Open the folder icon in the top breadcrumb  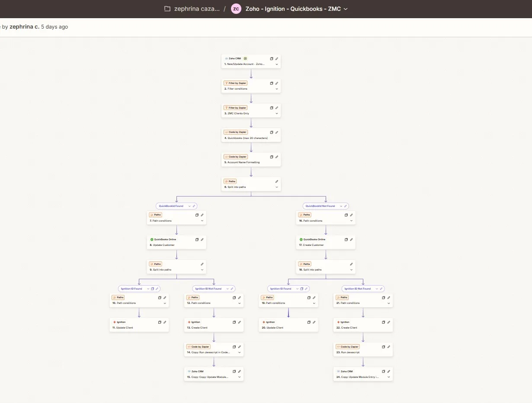coord(167,9)
